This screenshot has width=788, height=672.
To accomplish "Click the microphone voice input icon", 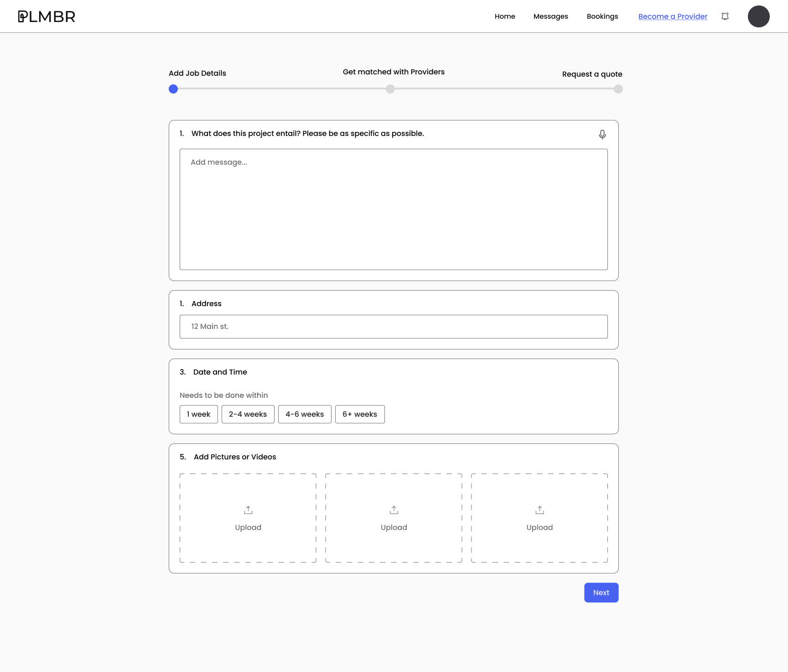I will pos(602,134).
